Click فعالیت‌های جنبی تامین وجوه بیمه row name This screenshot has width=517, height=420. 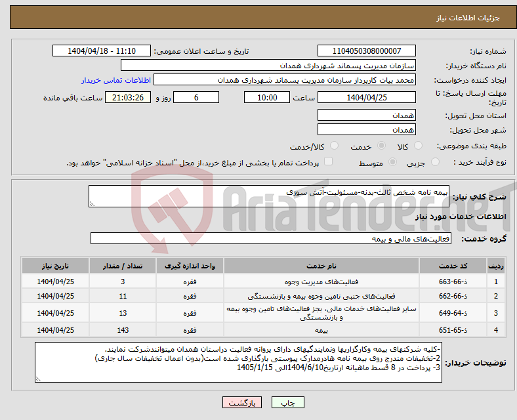tap(321, 296)
